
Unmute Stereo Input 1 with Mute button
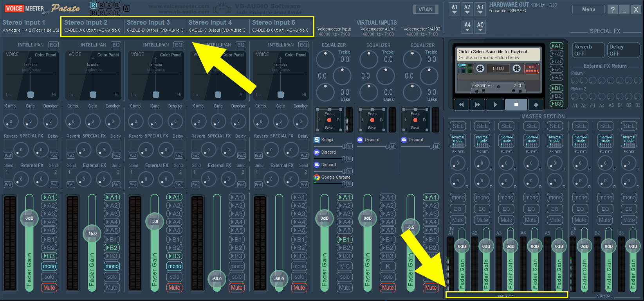coord(49,287)
